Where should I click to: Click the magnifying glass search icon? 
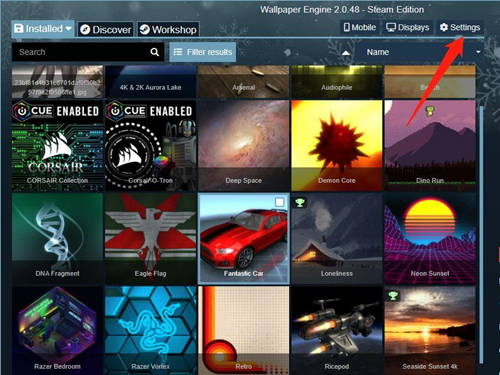coord(154,52)
